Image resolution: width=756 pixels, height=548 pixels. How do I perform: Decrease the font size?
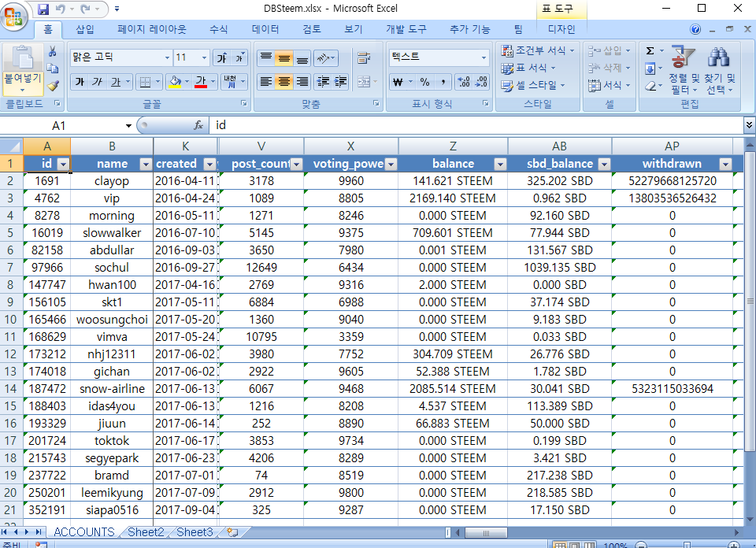click(x=239, y=57)
